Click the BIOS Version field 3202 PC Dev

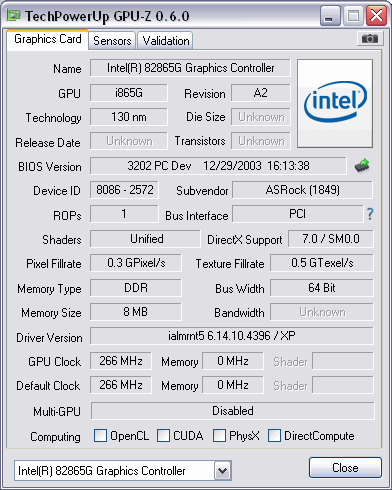coord(218,166)
